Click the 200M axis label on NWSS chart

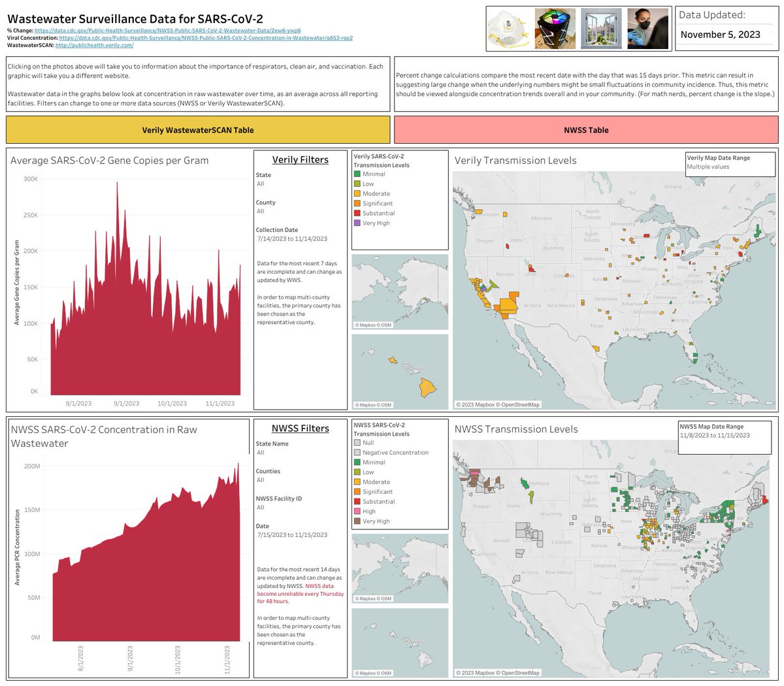tap(32, 466)
